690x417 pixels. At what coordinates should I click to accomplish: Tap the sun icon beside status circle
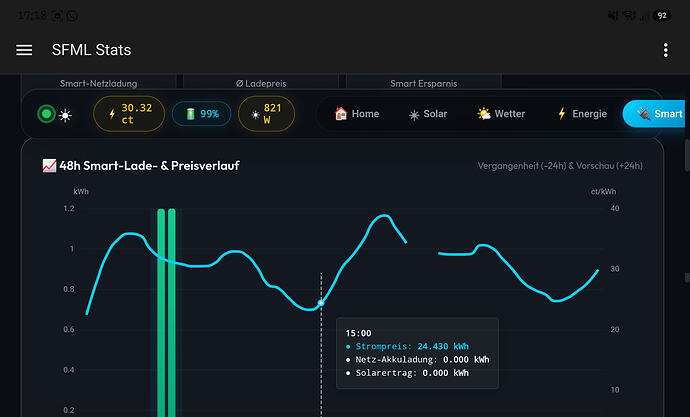(x=65, y=116)
